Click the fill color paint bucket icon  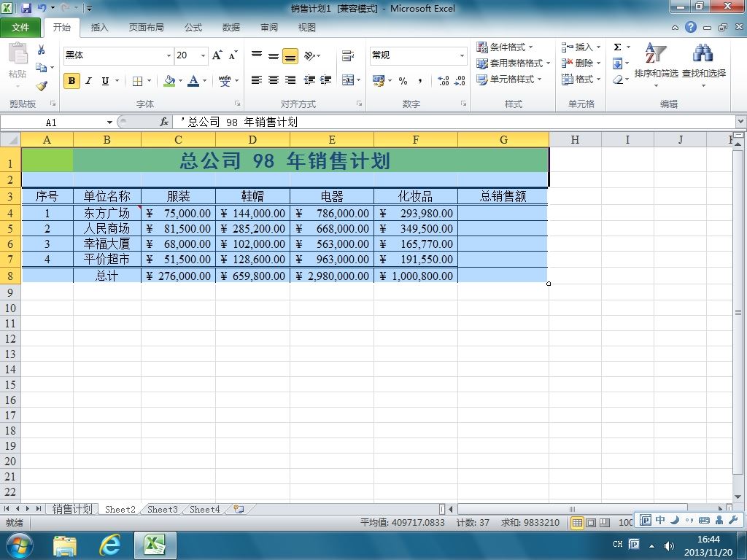tap(169, 81)
